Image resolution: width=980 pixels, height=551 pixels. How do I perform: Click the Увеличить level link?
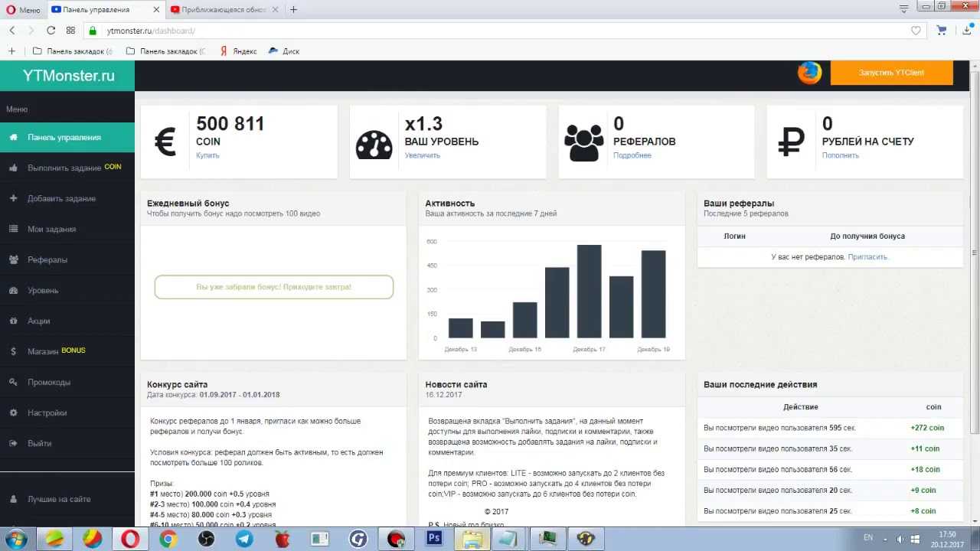click(423, 155)
